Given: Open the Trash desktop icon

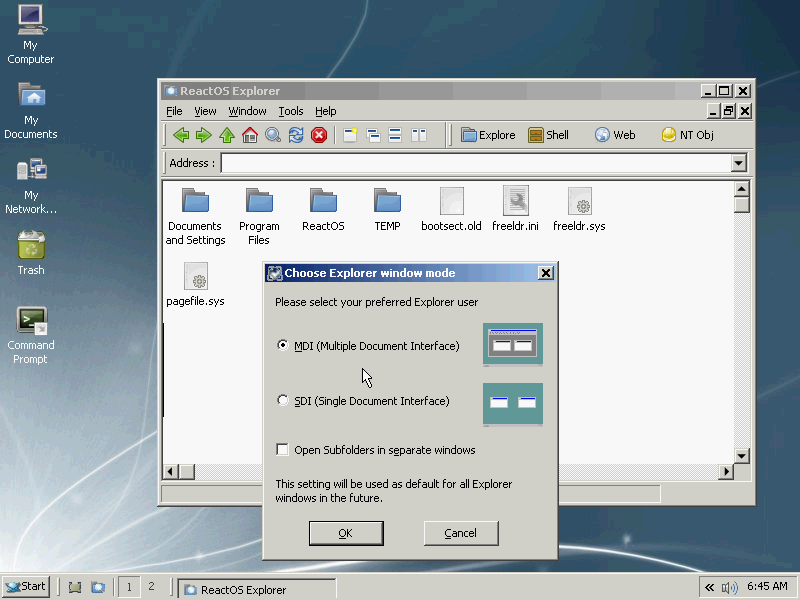Looking at the screenshot, I should (x=31, y=253).
